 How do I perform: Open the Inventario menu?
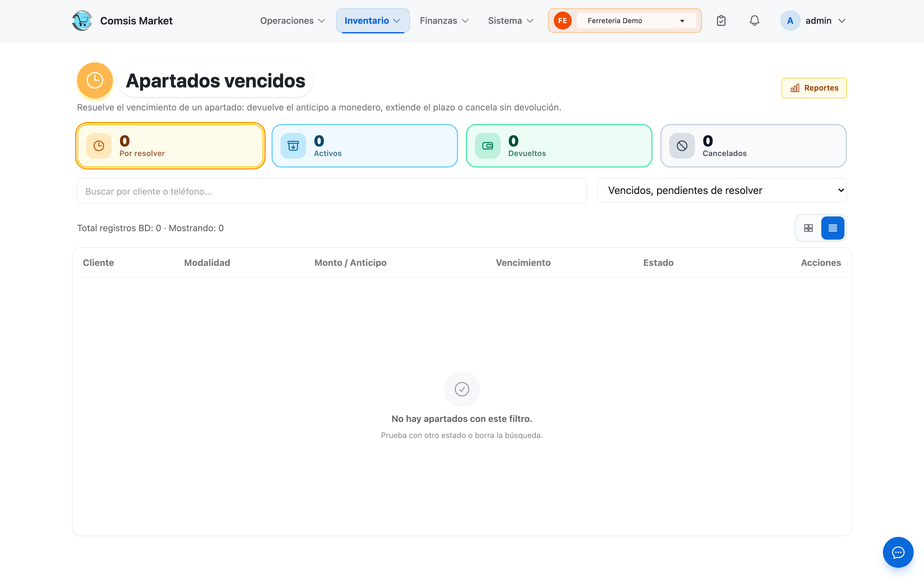(x=373, y=21)
